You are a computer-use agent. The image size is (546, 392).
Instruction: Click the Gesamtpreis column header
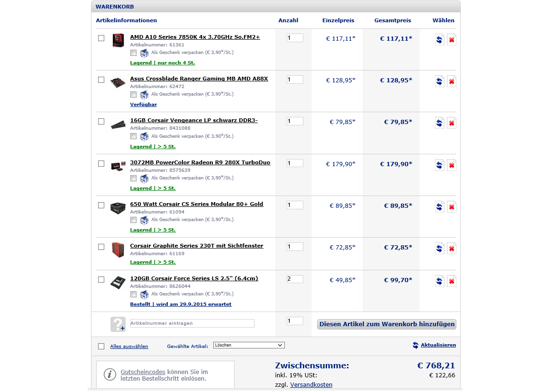click(393, 20)
